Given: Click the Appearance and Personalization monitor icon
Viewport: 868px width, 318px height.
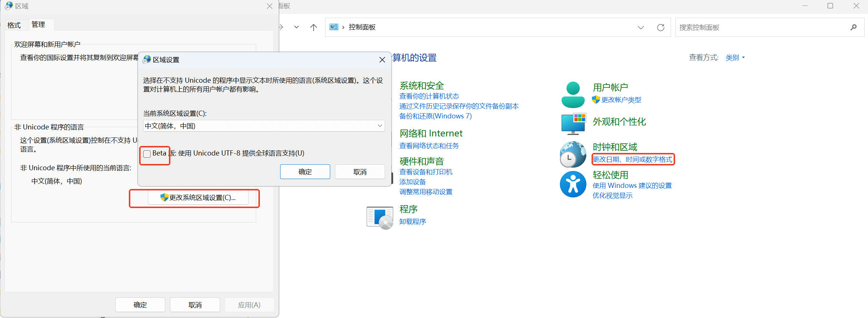Looking at the screenshot, I should 573,124.
